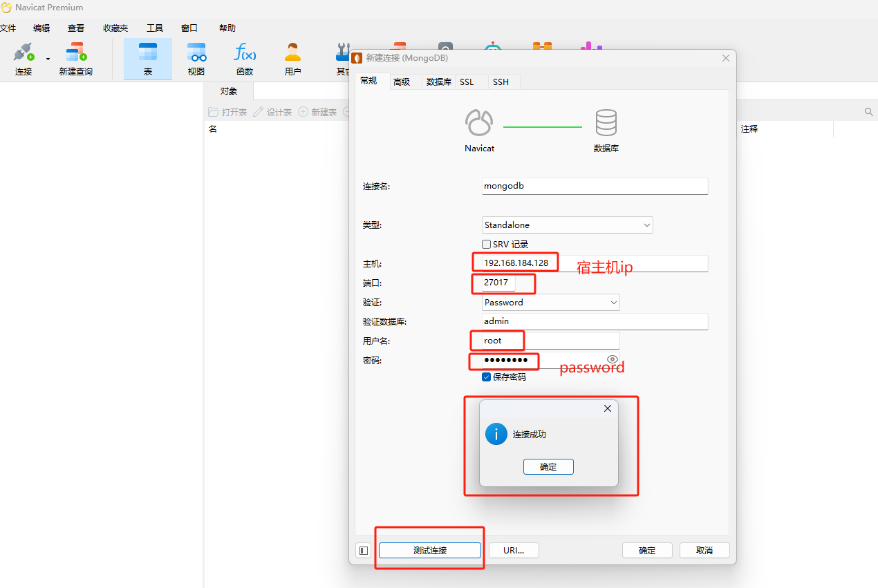This screenshot has height=588, width=878.
Task: Click the 连接名 field containing mongodb
Action: [x=595, y=186]
